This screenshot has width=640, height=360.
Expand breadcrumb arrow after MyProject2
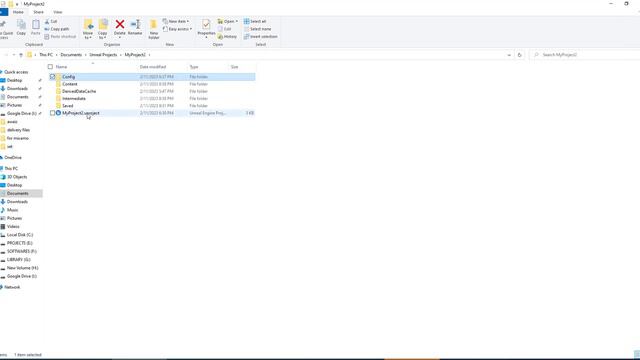pos(149,55)
